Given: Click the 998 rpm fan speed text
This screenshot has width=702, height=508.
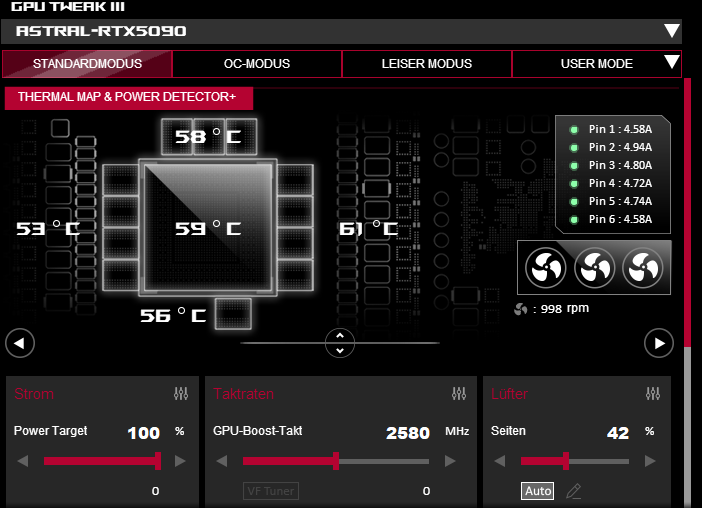Looking at the screenshot, I should point(565,308).
